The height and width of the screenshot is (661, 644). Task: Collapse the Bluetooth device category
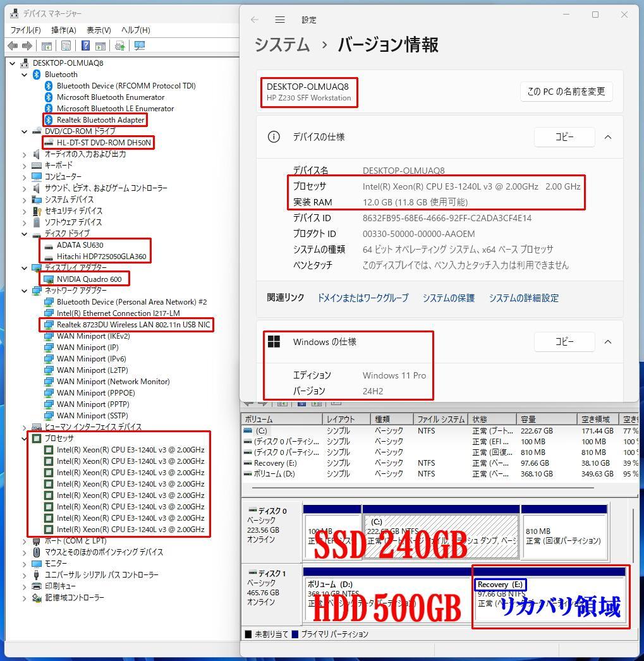[x=24, y=74]
